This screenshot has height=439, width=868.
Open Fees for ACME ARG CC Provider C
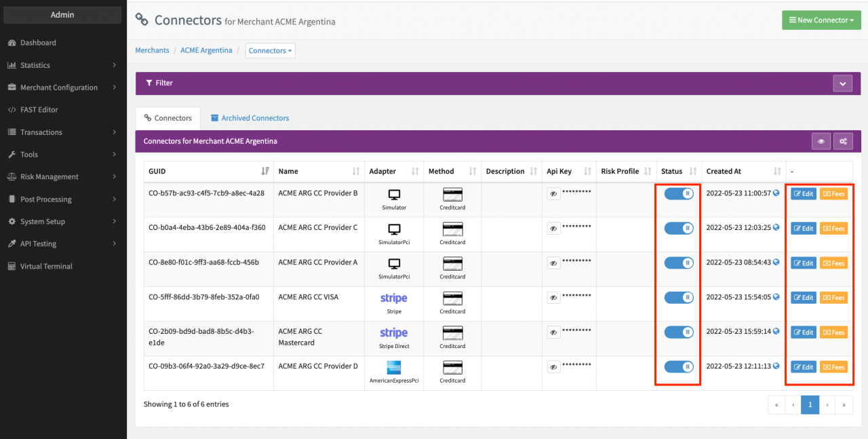833,229
